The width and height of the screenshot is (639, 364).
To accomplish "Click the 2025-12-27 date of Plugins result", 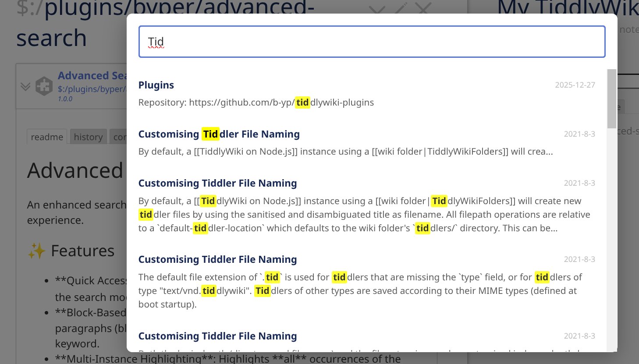I will [x=575, y=85].
